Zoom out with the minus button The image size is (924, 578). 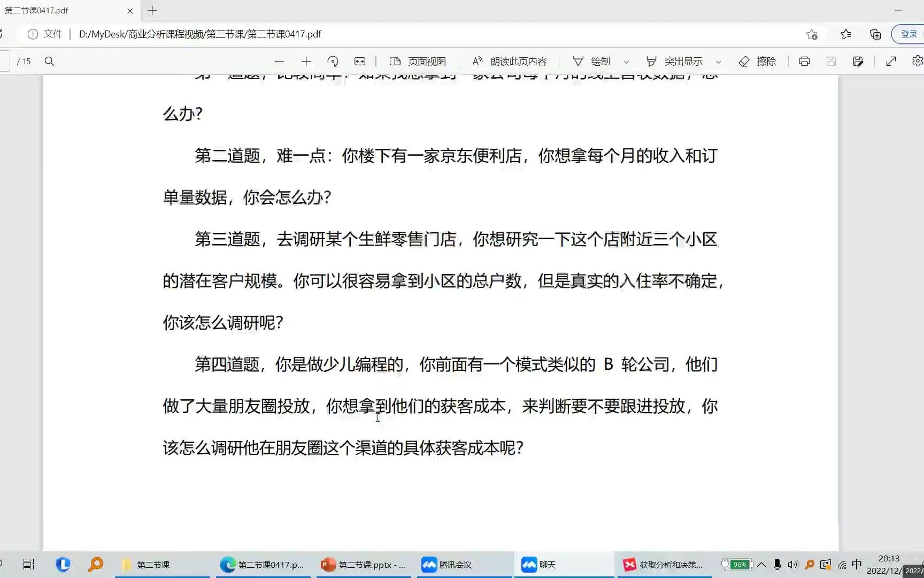coord(279,62)
